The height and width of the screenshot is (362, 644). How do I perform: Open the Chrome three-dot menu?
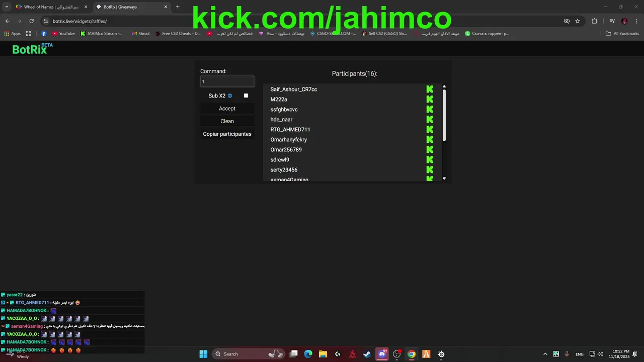[636, 21]
